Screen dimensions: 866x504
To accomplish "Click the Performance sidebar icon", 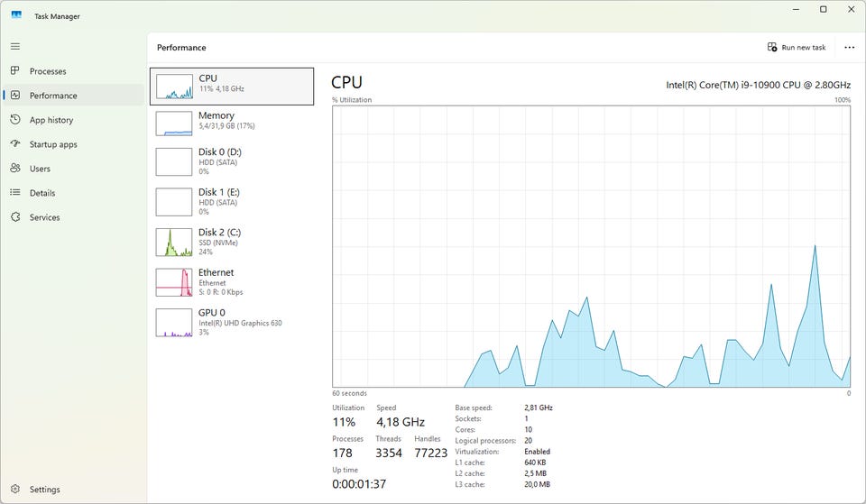I will pyautogui.click(x=15, y=95).
